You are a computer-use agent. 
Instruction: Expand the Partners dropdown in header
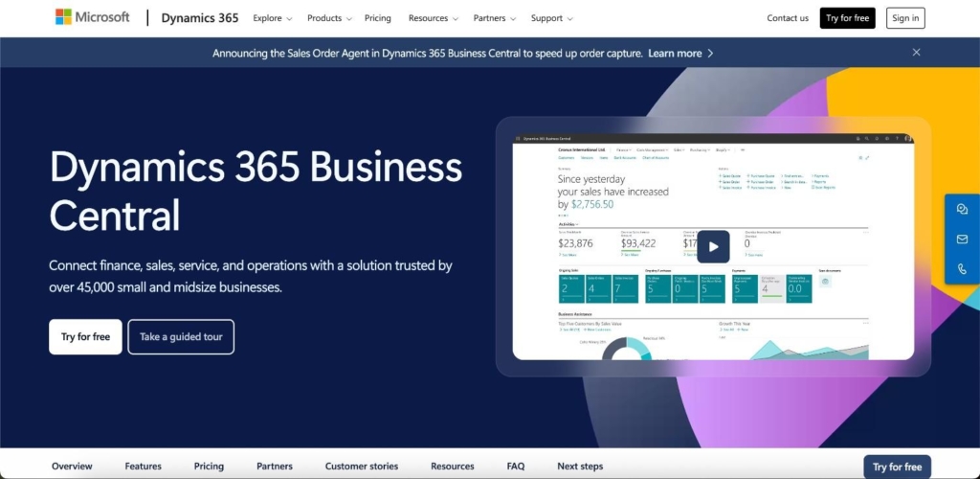495,18
